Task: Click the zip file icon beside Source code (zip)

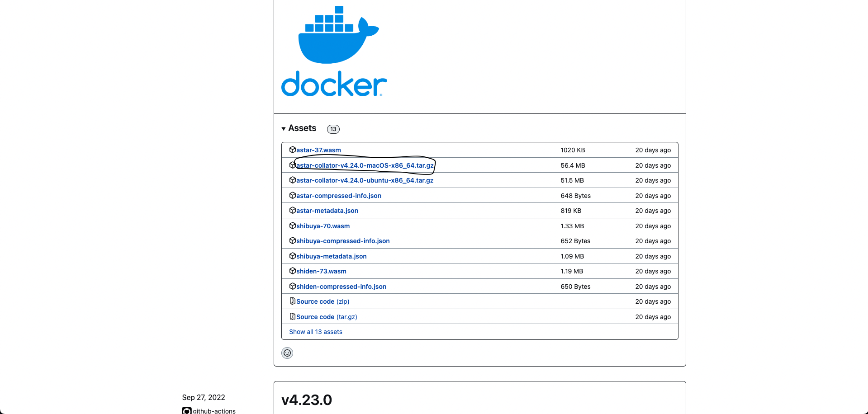Action: click(x=293, y=301)
